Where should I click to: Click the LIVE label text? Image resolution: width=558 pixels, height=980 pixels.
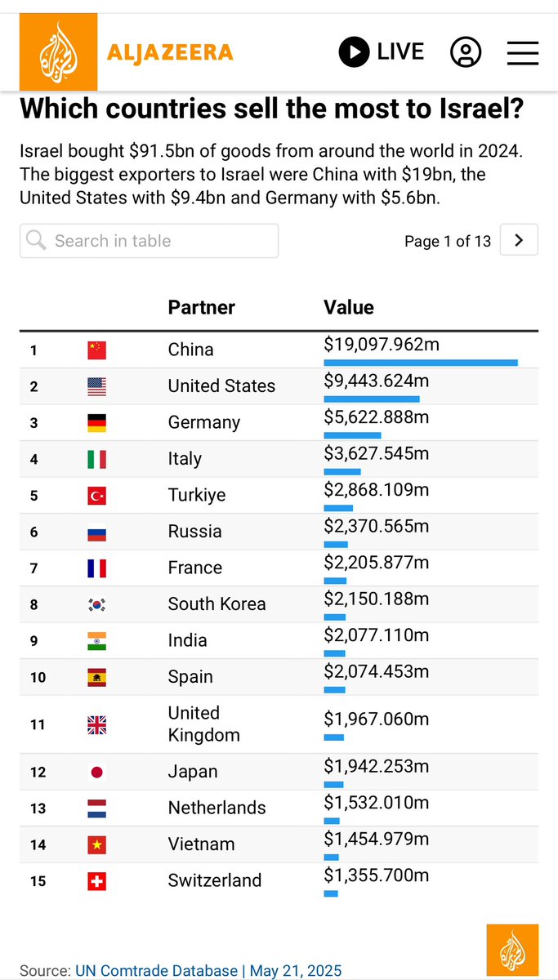[x=400, y=52]
